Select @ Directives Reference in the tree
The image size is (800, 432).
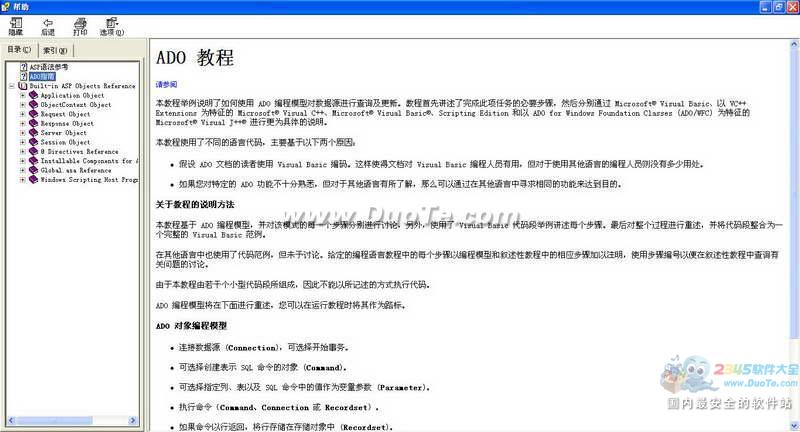point(79,151)
